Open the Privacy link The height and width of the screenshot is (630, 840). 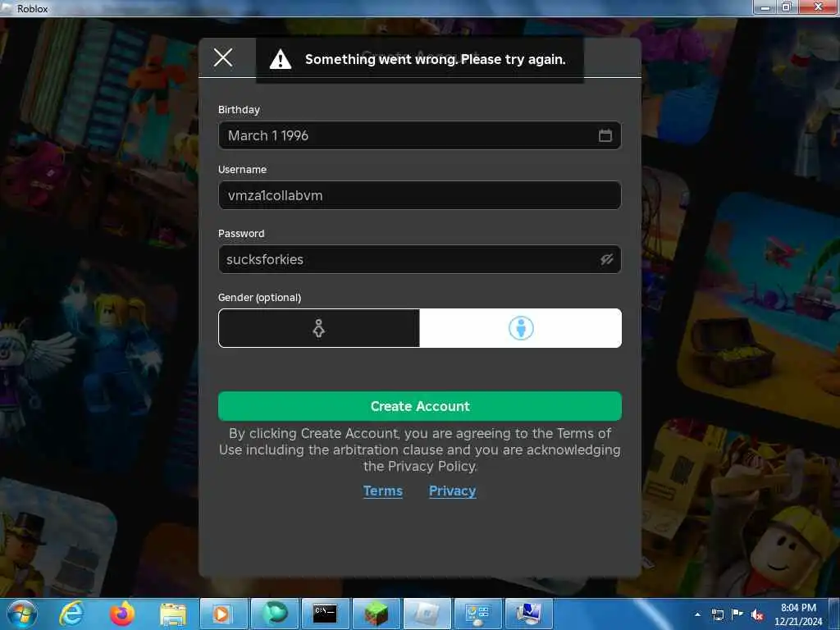pyautogui.click(x=452, y=491)
